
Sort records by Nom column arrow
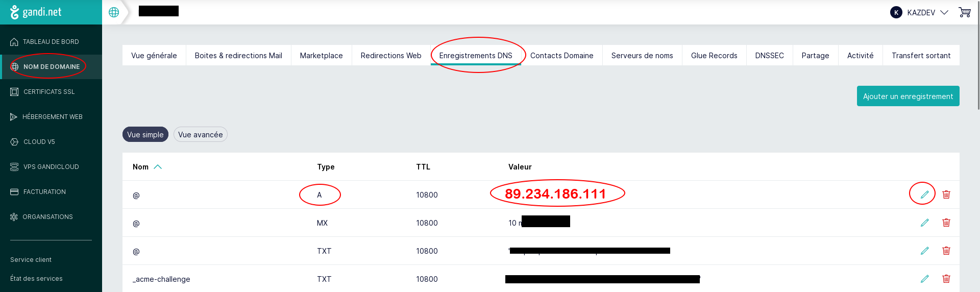tap(158, 167)
